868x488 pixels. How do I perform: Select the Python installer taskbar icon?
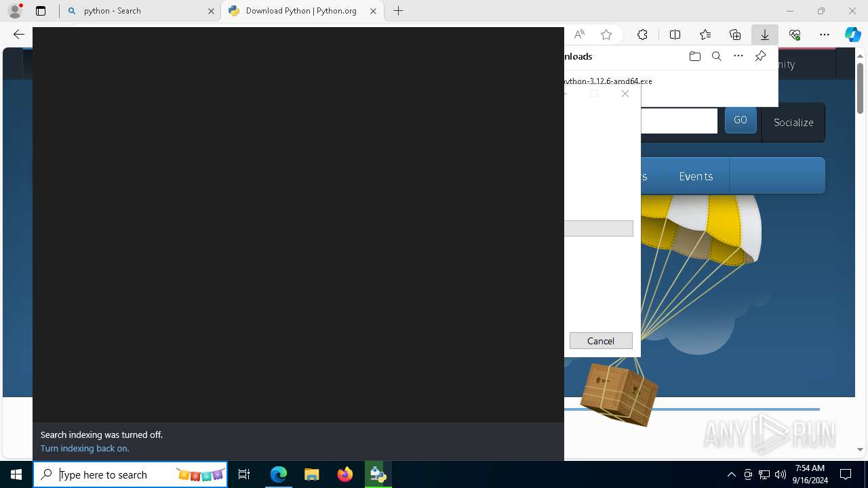(378, 474)
